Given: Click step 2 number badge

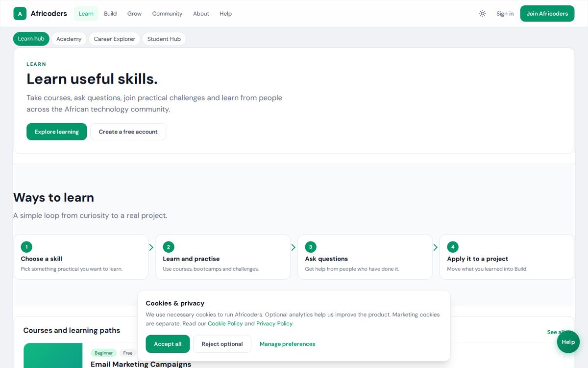Looking at the screenshot, I should coord(169,247).
